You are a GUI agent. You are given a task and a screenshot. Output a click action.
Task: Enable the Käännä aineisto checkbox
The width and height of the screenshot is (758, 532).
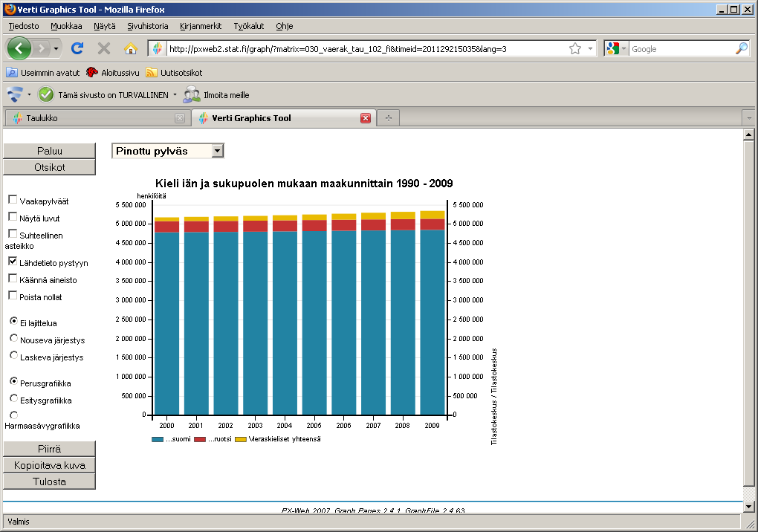pyautogui.click(x=13, y=279)
